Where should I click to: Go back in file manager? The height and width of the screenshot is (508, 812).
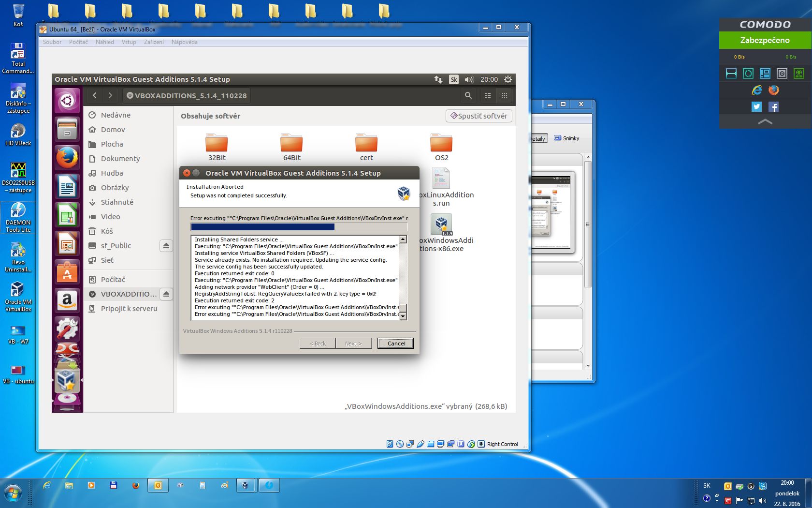(x=95, y=95)
